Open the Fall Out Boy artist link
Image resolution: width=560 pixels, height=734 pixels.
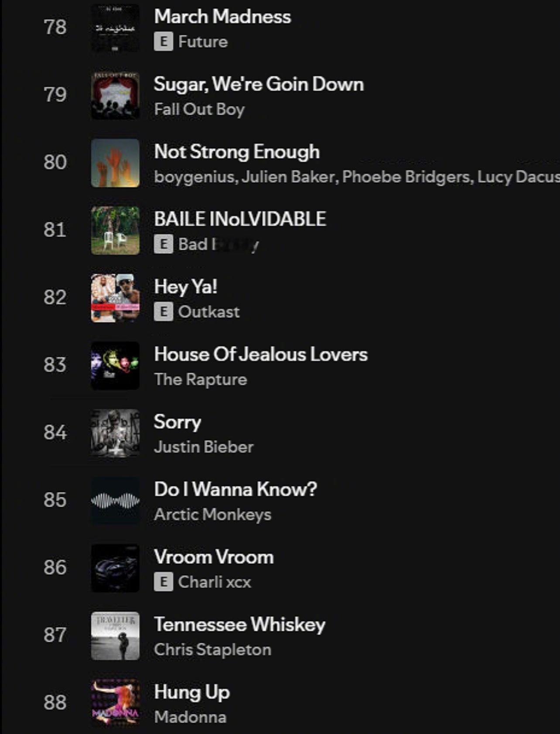[199, 109]
